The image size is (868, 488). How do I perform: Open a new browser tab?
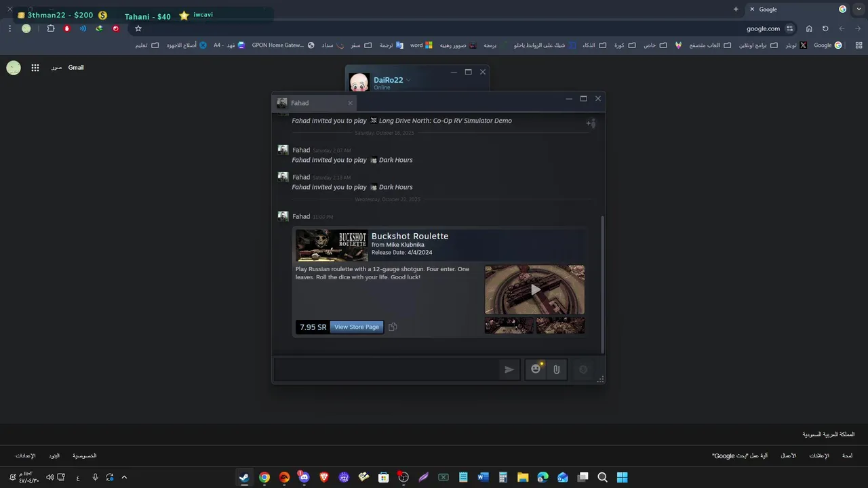click(736, 9)
